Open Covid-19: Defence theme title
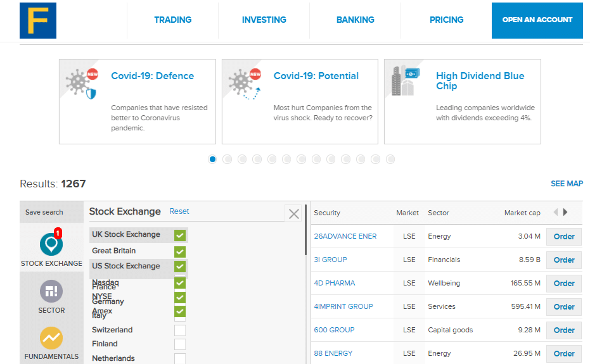Screen dimensions: 590x364 pos(152,76)
